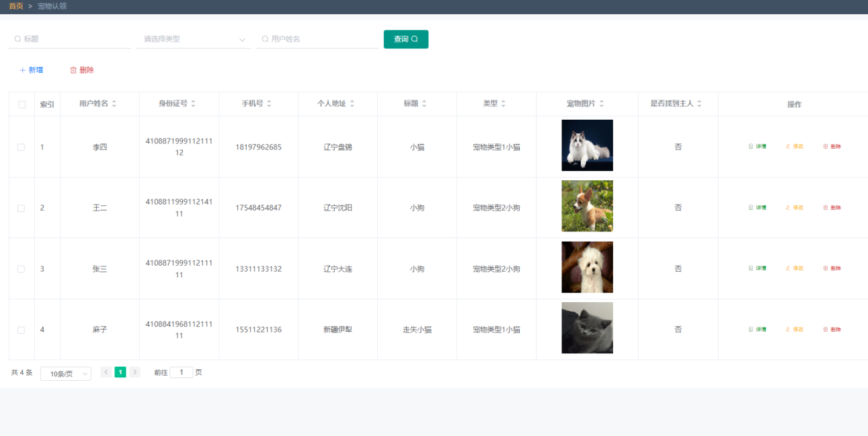Go to previous page arrow
The image size is (868, 436).
[x=106, y=372]
